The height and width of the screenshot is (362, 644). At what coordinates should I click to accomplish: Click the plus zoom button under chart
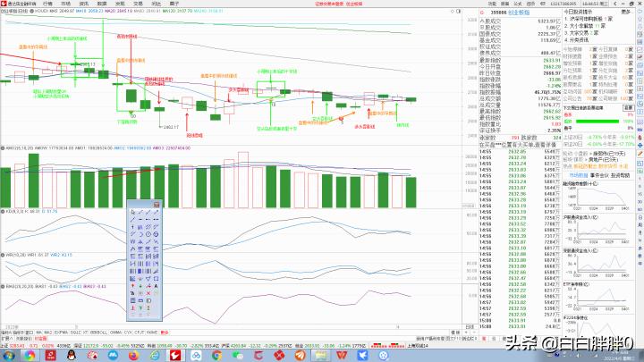(x=466, y=332)
